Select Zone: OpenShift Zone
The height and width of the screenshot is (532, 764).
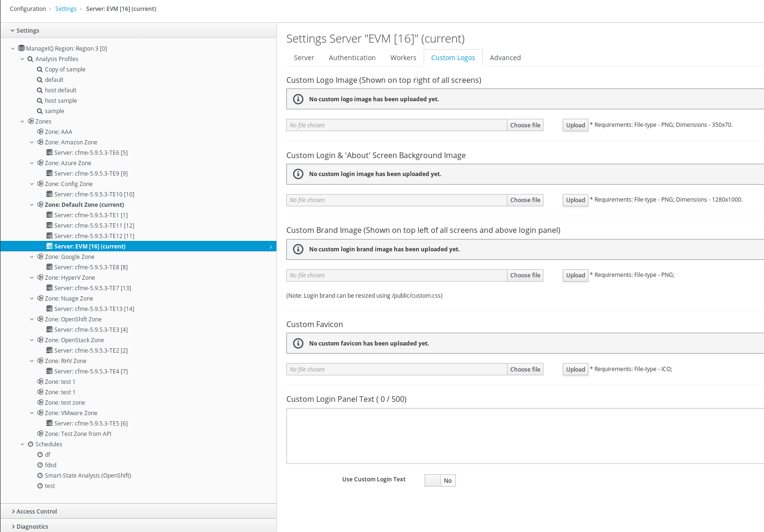(x=73, y=319)
